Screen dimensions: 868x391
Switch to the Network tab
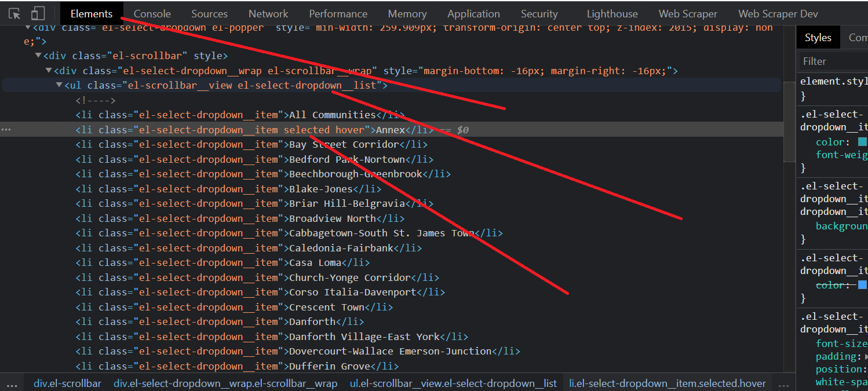tap(268, 14)
